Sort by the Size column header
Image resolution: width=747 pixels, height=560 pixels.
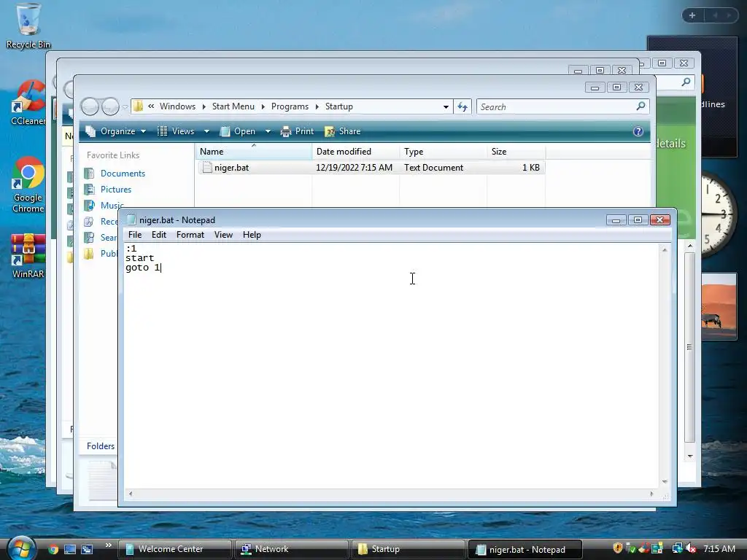click(x=516, y=152)
